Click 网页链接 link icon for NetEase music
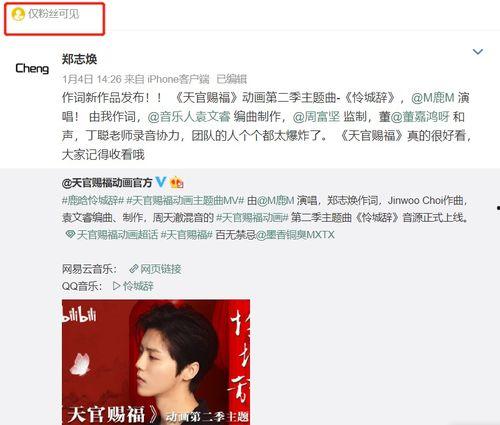The width and height of the screenshot is (500, 425). [x=155, y=269]
